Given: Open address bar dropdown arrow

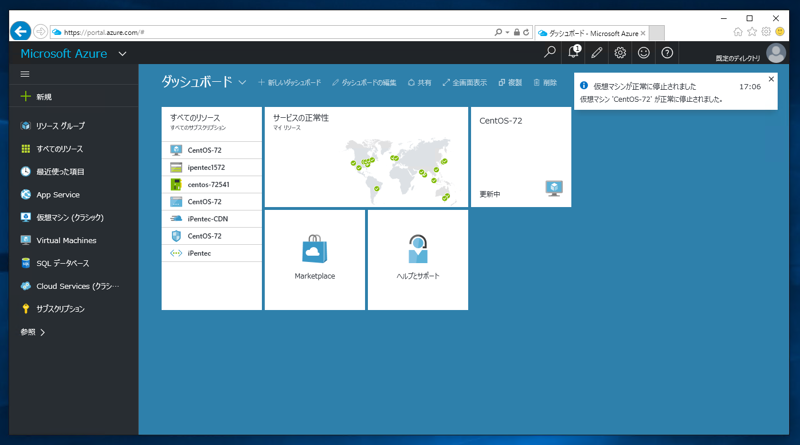Looking at the screenshot, I should (x=507, y=32).
